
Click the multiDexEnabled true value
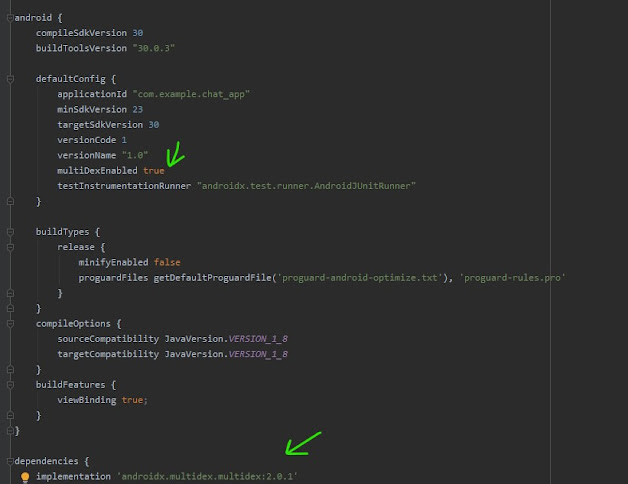(x=154, y=171)
